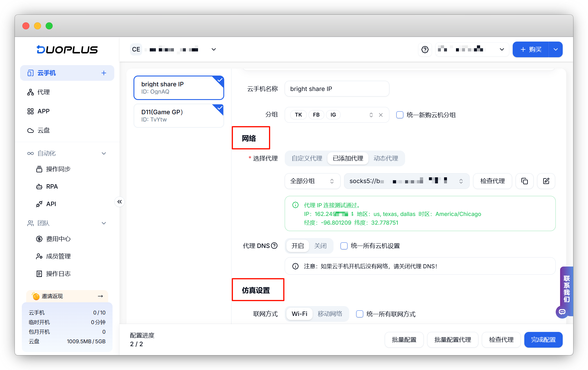The width and height of the screenshot is (588, 370).
Task: Switch to the 自定义代理 tab
Action: (307, 158)
